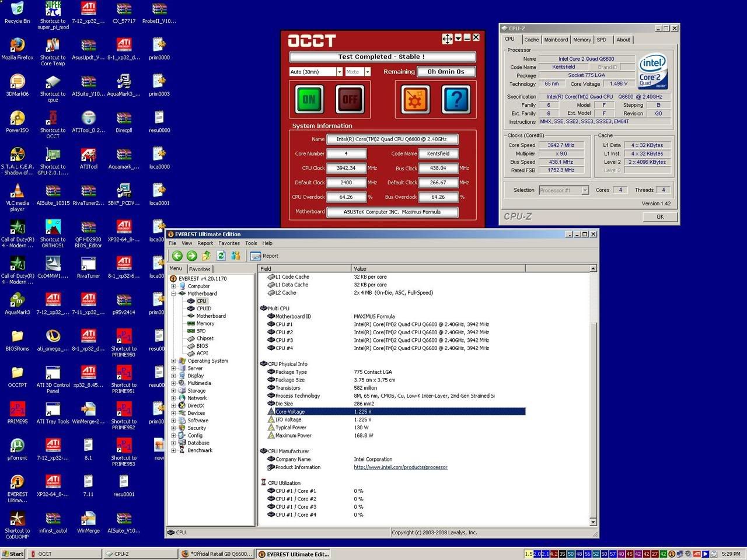Screen dimensions: 747x560
Task: Switch to the Cache tab in CPU-Z
Action: pos(531,40)
